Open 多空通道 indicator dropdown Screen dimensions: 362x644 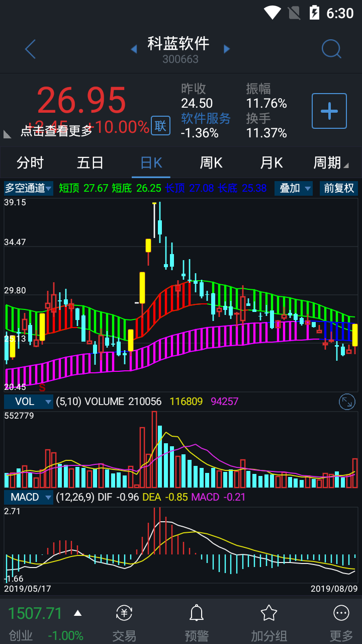coord(29,188)
